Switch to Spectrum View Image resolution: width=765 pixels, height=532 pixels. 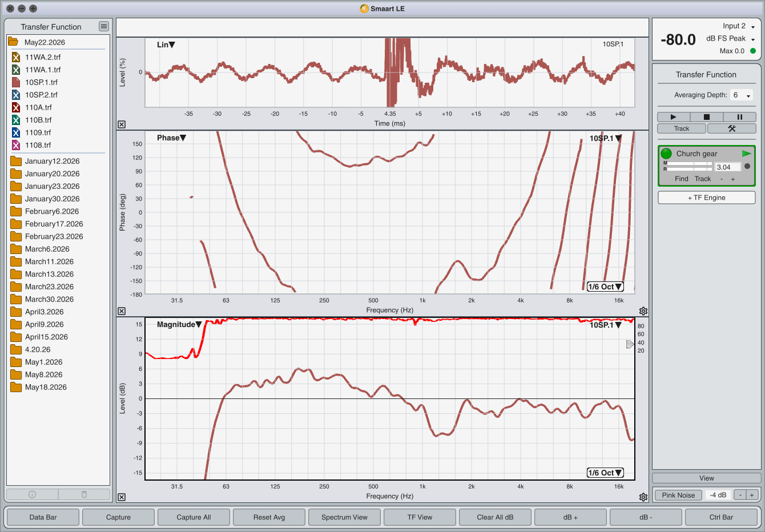point(344,517)
